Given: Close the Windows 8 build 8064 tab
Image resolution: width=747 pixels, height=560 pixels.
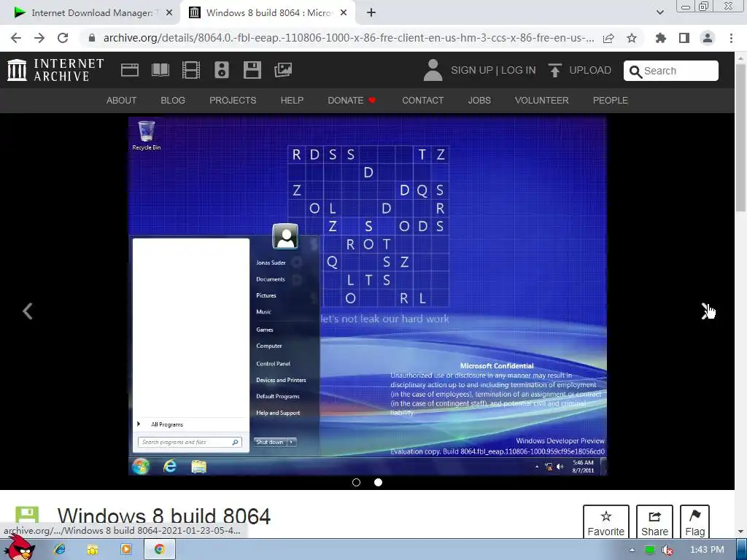Looking at the screenshot, I should click(x=344, y=13).
